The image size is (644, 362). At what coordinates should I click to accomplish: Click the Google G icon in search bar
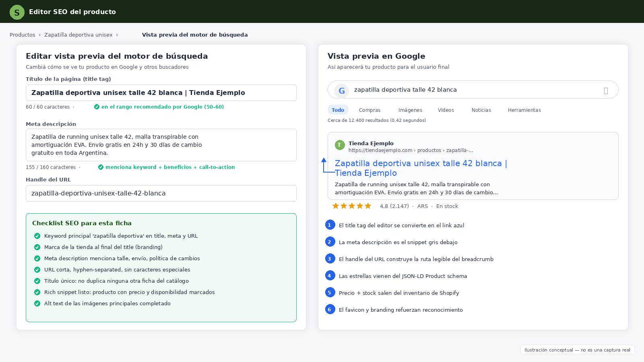(342, 90)
